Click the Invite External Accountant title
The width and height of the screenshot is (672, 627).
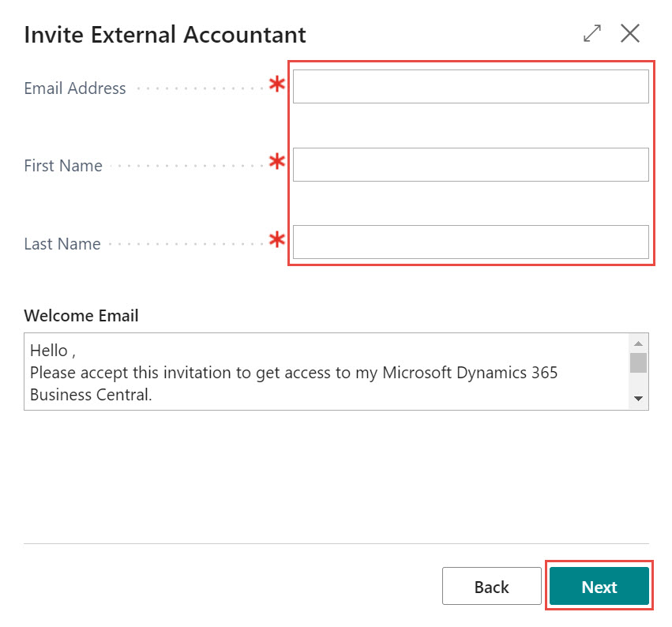pos(165,35)
